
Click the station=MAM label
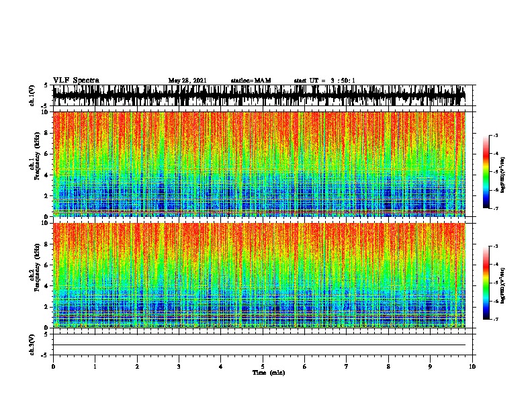251,81
